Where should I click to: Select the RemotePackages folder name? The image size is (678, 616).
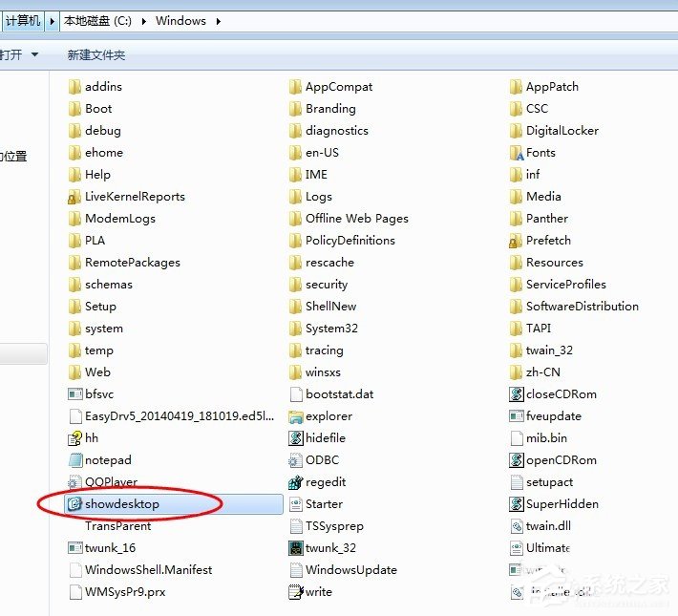click(133, 263)
